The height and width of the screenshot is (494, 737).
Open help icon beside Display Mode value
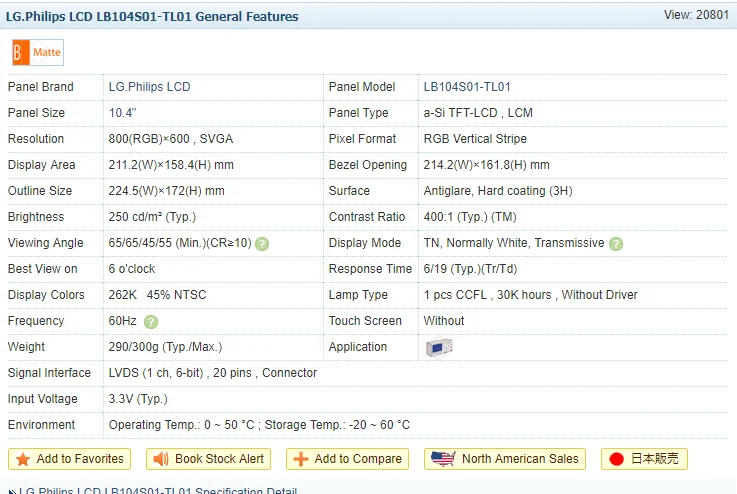click(x=616, y=244)
